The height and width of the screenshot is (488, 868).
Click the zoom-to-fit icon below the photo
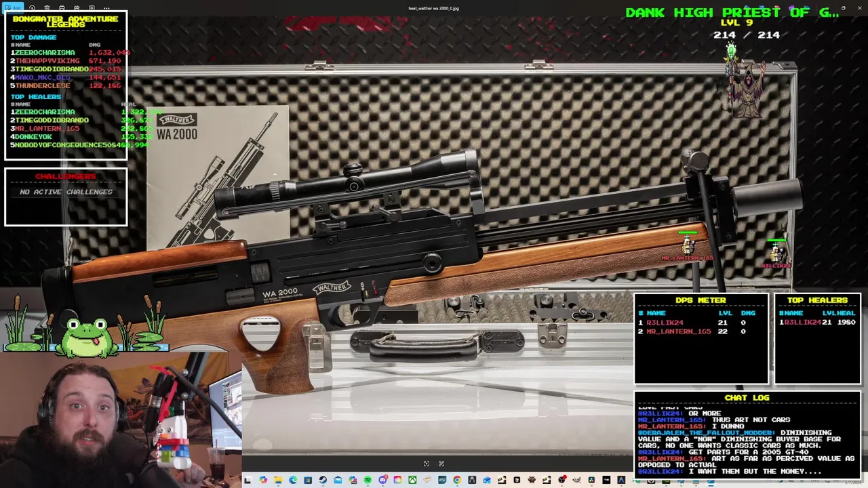tap(427, 464)
